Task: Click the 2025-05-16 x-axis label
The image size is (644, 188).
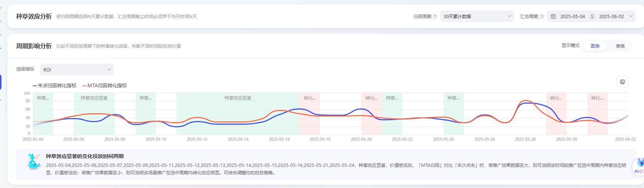Action: coord(279,139)
